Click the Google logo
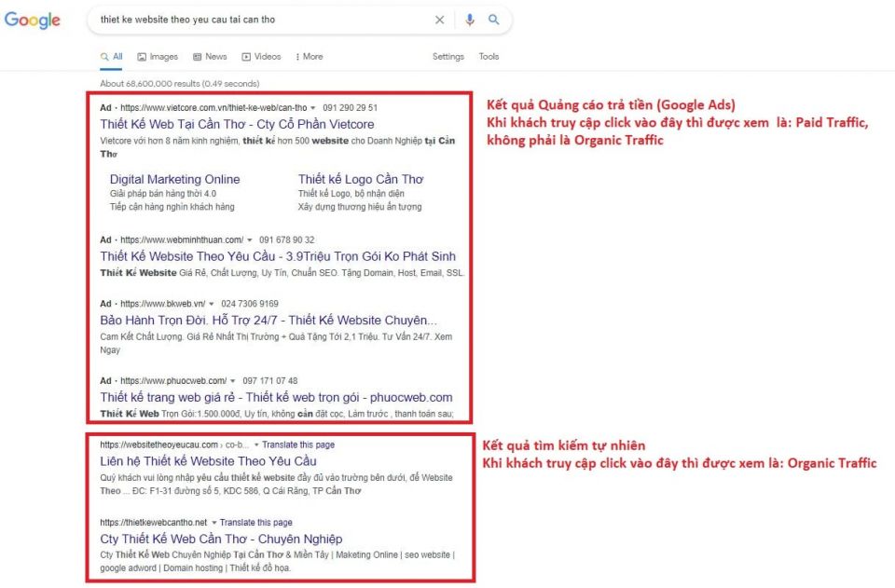The height and width of the screenshot is (588, 895). click(x=33, y=21)
